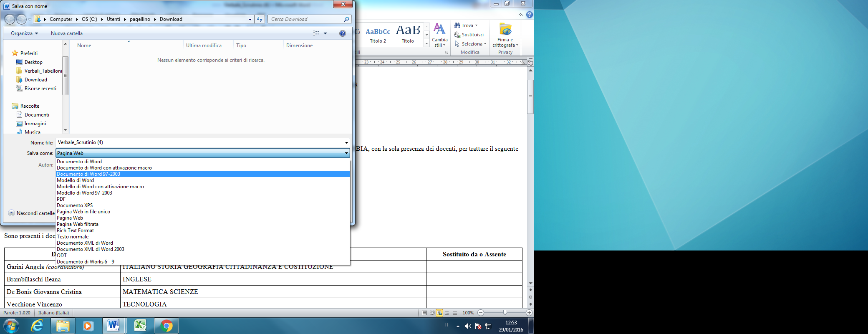Screen dimensions: 868x334
Task: Collapse the Word ribbon with caret icon
Action: tap(520, 15)
